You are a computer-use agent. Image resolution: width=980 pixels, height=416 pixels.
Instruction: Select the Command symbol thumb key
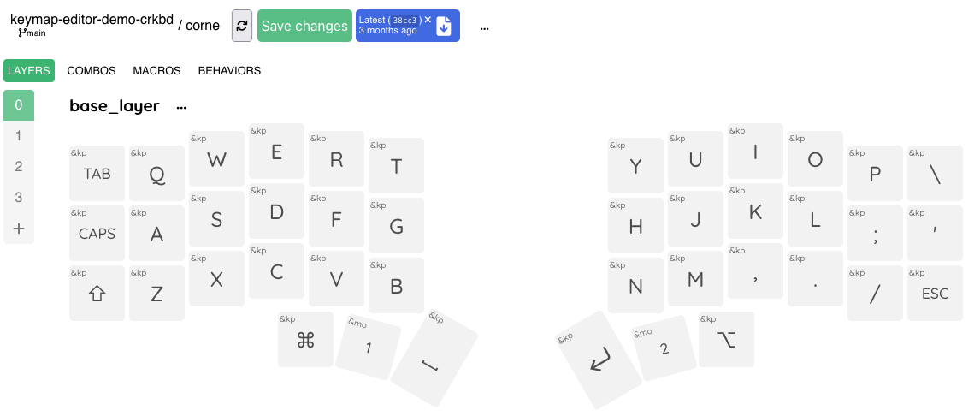coord(305,340)
